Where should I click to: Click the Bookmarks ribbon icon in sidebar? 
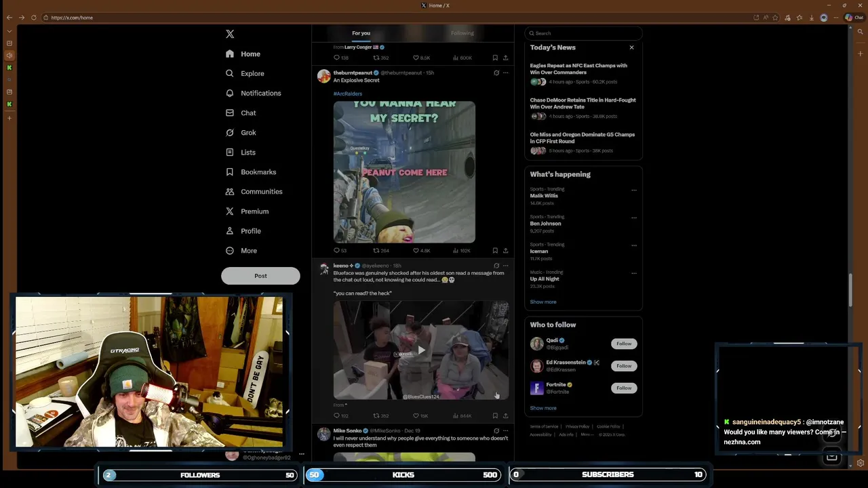(x=230, y=171)
